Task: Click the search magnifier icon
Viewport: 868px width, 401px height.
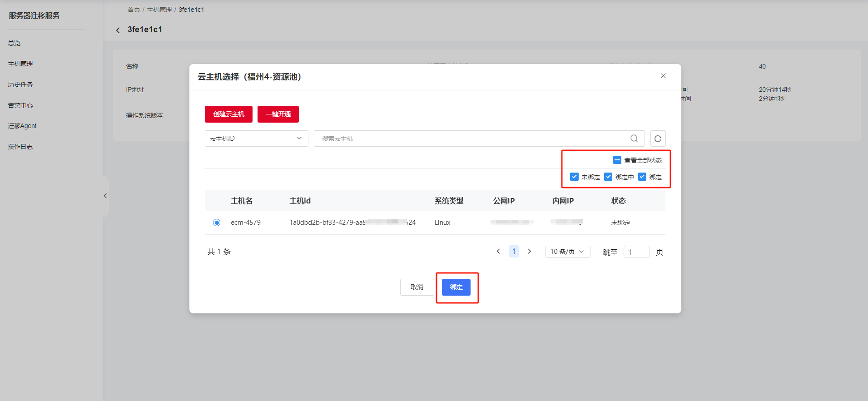Action: click(x=634, y=139)
